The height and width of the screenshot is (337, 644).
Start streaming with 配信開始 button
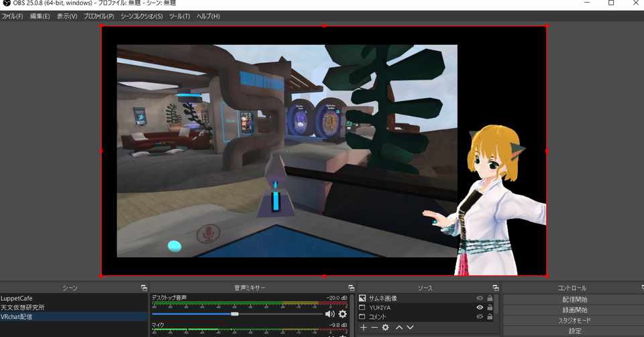[575, 299]
